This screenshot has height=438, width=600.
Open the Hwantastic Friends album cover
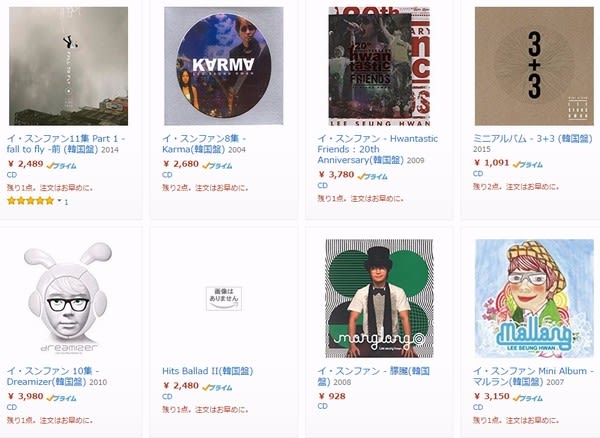379,66
